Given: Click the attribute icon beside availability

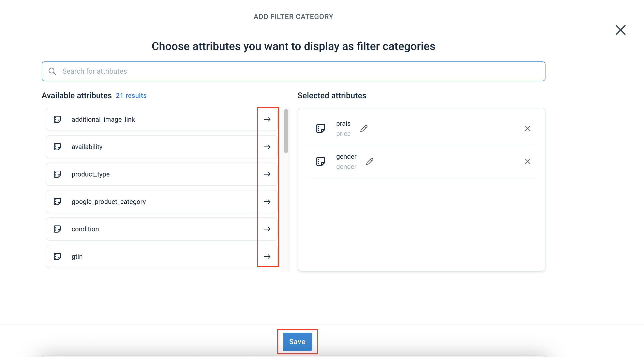Looking at the screenshot, I should tap(57, 147).
